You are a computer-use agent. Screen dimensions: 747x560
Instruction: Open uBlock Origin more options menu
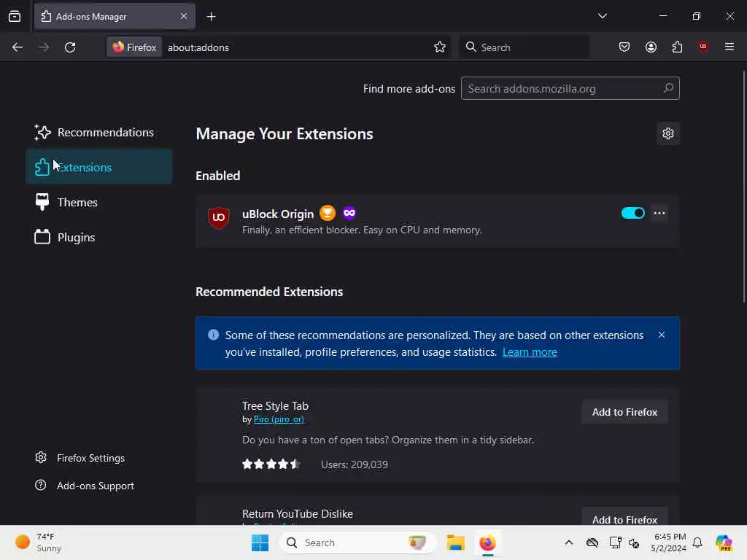pyautogui.click(x=659, y=213)
